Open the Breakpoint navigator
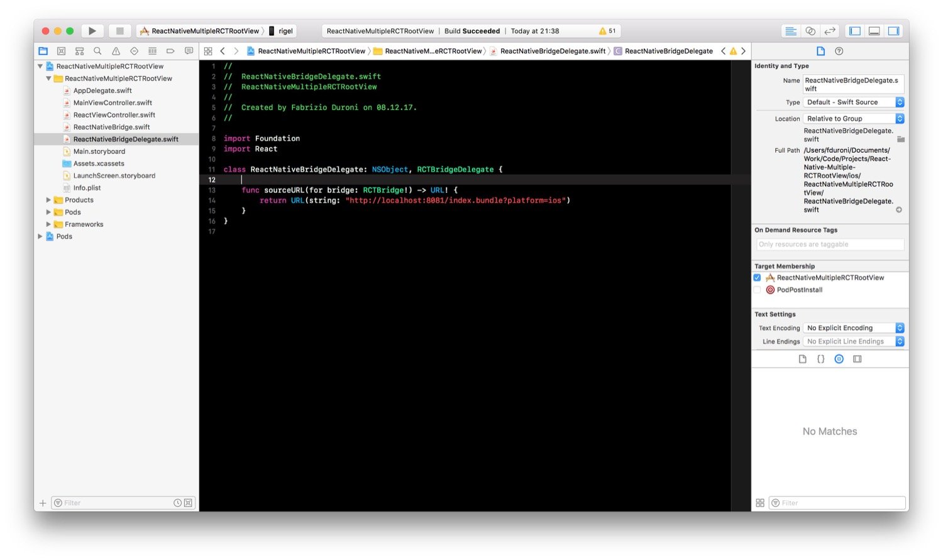The width and height of the screenshot is (943, 560). pos(170,51)
